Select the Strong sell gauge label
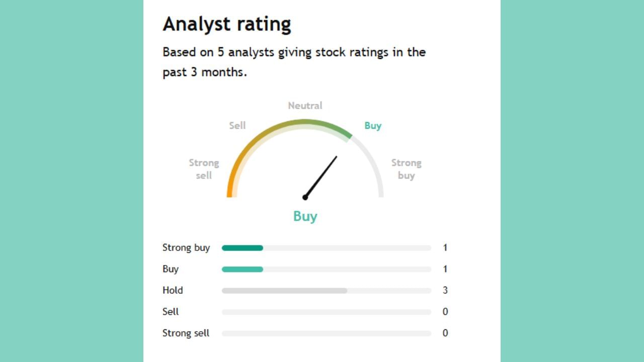 204,169
